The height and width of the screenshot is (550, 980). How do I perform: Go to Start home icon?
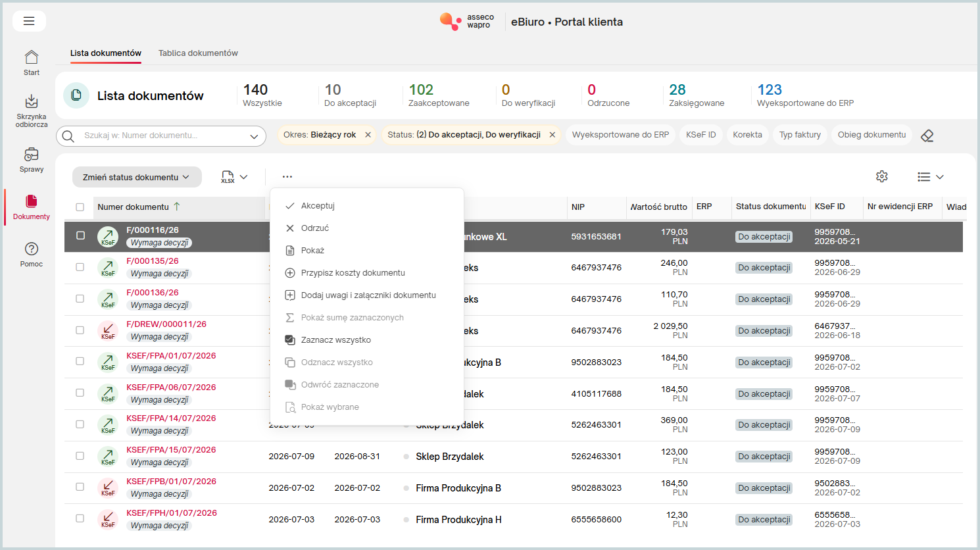pyautogui.click(x=32, y=57)
